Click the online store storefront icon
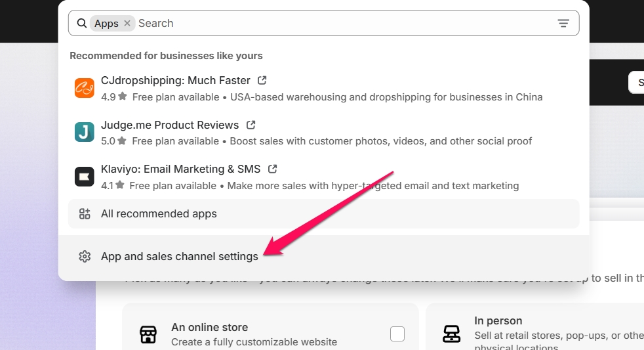Screen dimensions: 644x350 point(148,334)
